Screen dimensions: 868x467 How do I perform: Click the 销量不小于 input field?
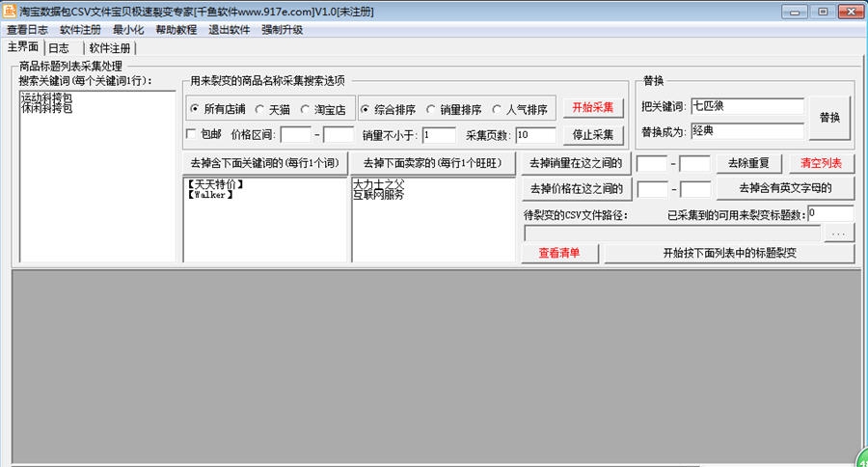tap(439, 135)
